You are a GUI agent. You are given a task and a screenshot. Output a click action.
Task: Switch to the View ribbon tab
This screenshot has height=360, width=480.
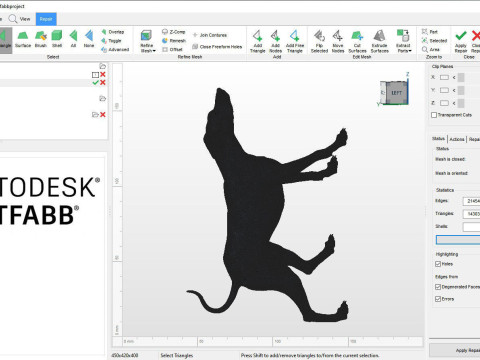coord(20,19)
